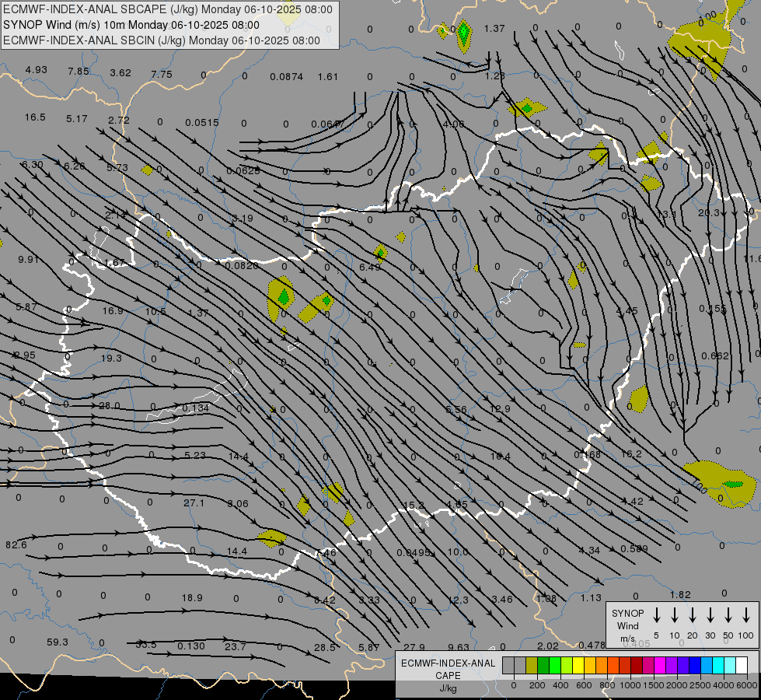Click the 9.91 value on the map
Image resolution: width=761 pixels, height=700 pixels.
29,259
